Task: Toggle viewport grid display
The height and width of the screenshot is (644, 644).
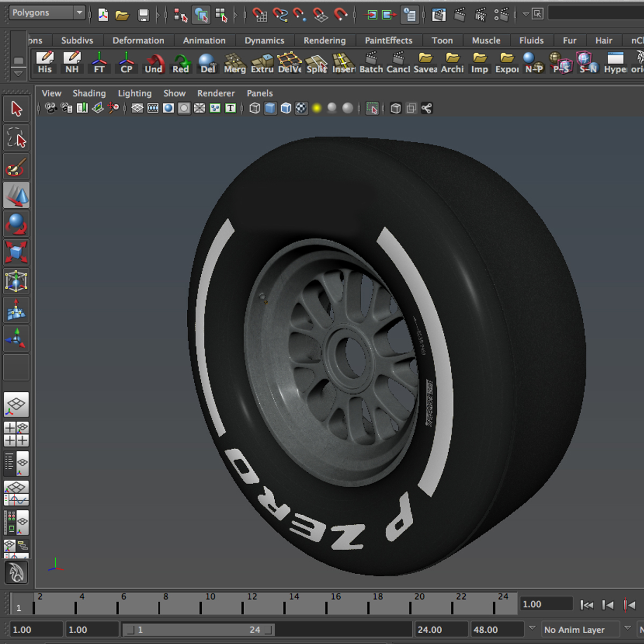Action: [x=137, y=108]
